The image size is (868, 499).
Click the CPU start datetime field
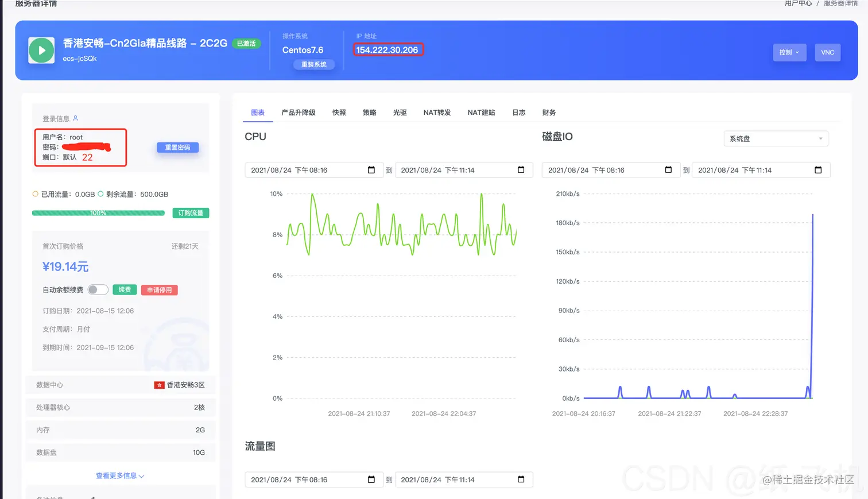tap(314, 170)
